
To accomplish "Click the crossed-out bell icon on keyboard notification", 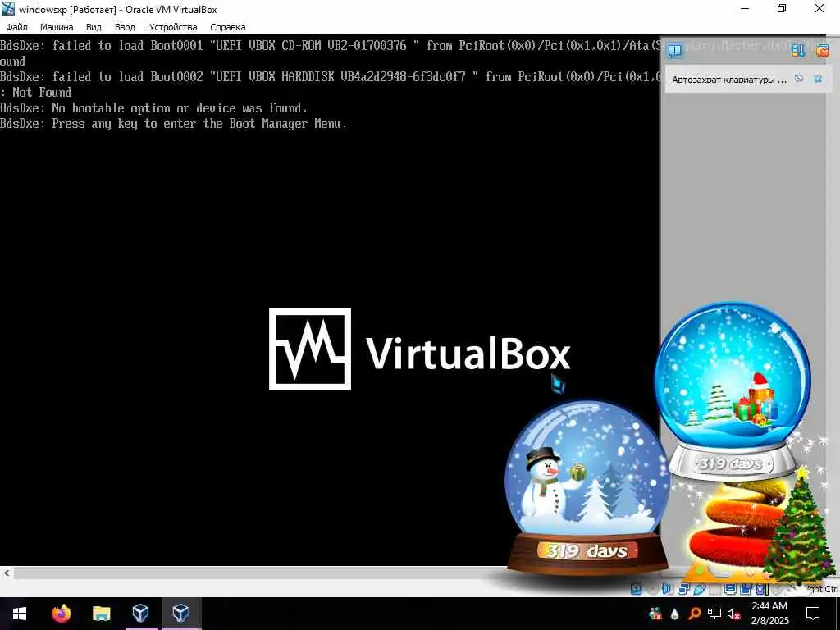I will (799, 79).
